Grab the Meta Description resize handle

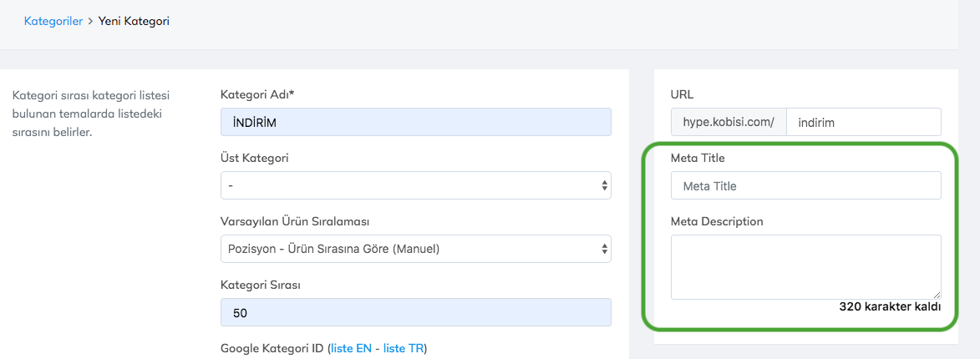pos(937,294)
